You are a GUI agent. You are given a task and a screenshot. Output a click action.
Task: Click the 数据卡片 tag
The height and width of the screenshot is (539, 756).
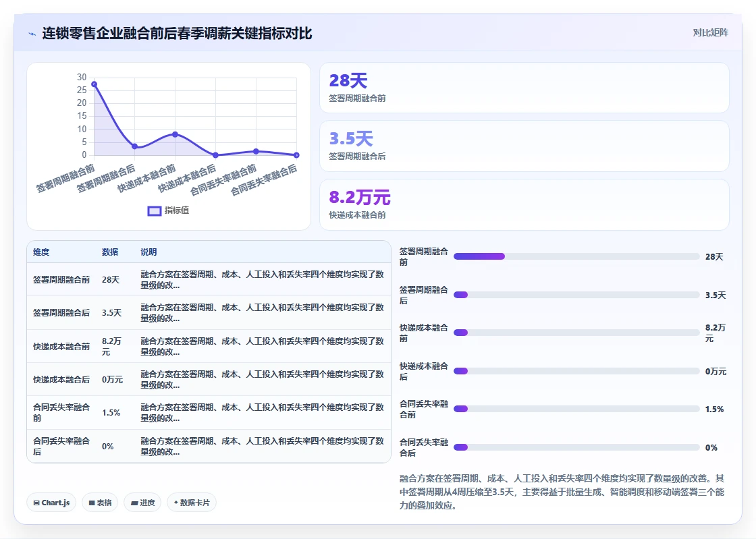click(192, 503)
